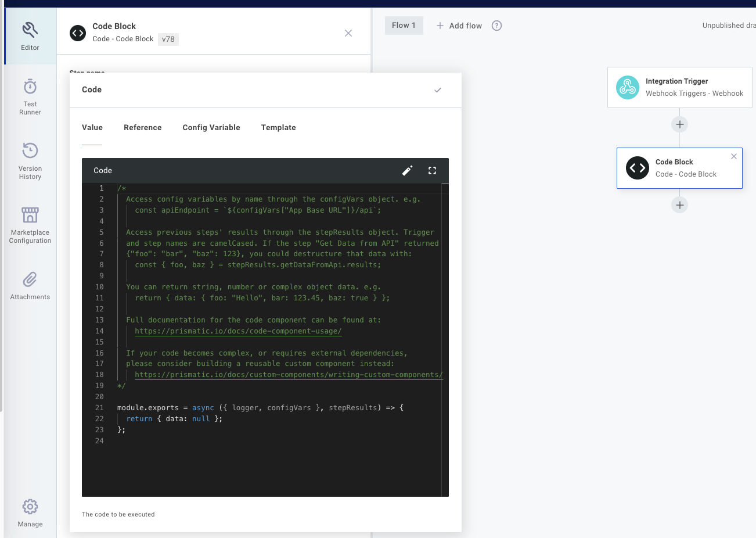The image size is (756, 538).
Task: Open the Manage settings gear
Action: coord(30,514)
